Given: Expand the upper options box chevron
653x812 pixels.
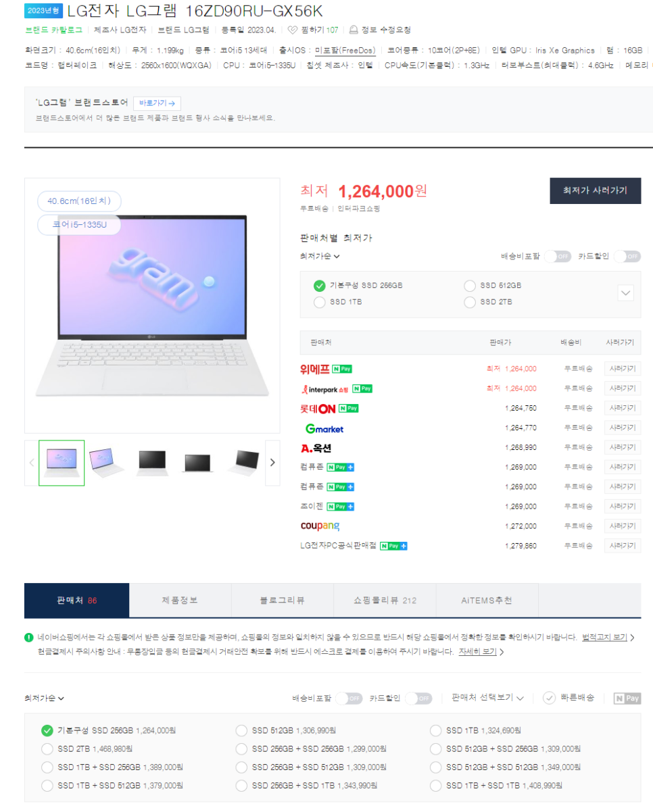Looking at the screenshot, I should click(x=626, y=293).
